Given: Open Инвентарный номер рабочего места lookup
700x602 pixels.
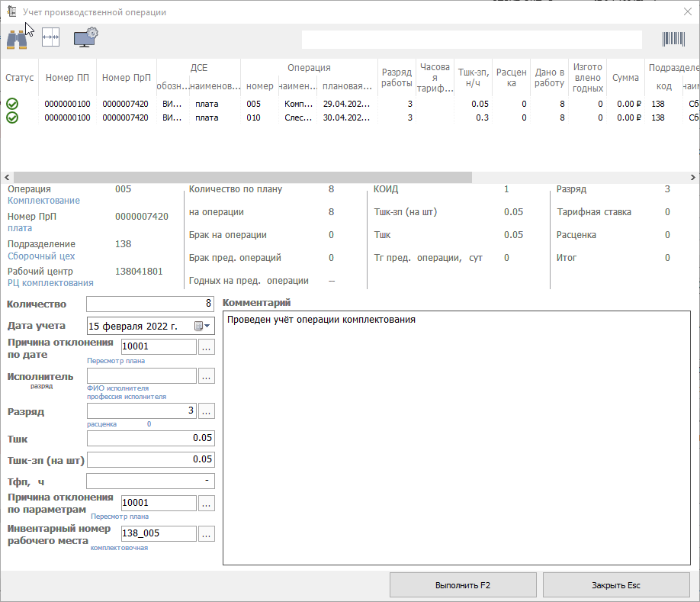Looking at the screenshot, I should pyautogui.click(x=207, y=534).
